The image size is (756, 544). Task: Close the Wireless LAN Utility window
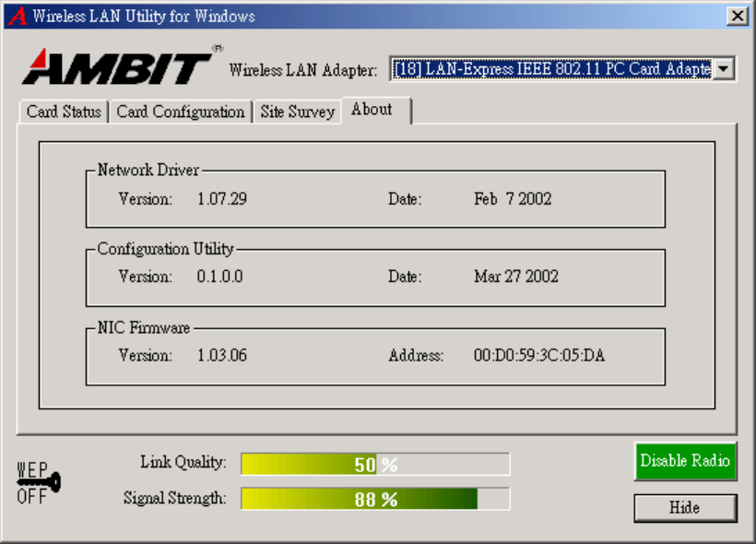(x=738, y=16)
